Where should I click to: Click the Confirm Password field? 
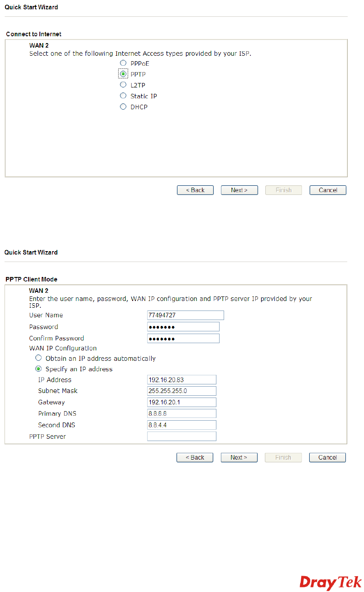click(x=183, y=339)
